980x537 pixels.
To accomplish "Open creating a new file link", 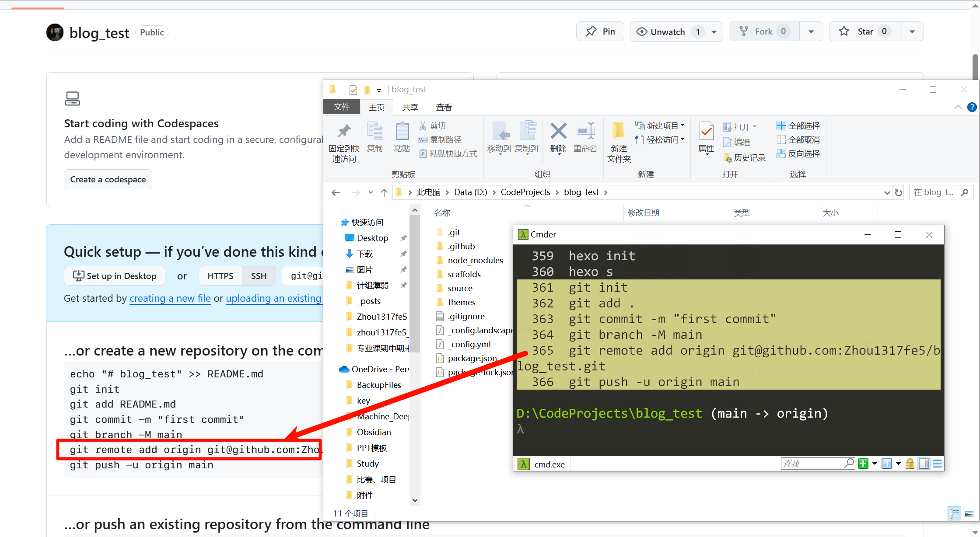I will (170, 298).
